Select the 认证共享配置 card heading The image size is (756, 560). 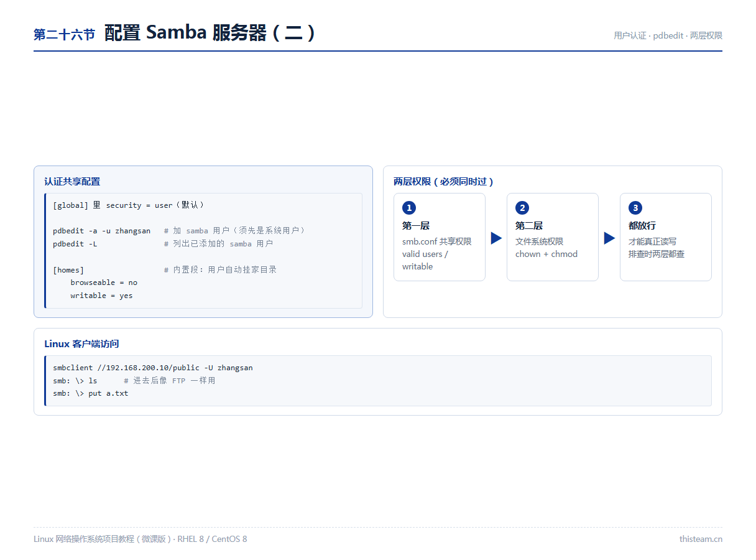[x=72, y=182]
